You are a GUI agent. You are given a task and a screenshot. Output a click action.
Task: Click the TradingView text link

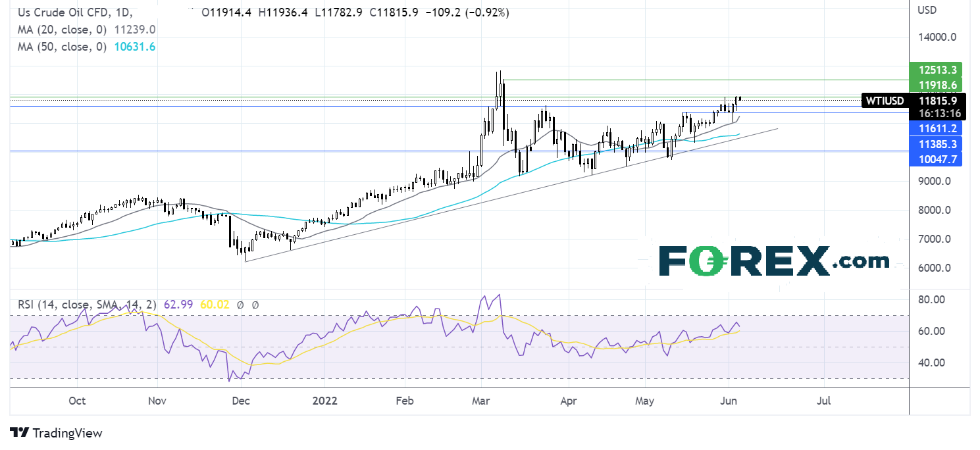point(67,433)
